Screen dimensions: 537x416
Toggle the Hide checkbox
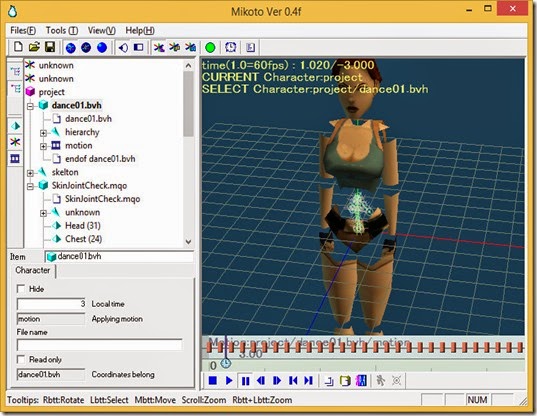pos(21,289)
